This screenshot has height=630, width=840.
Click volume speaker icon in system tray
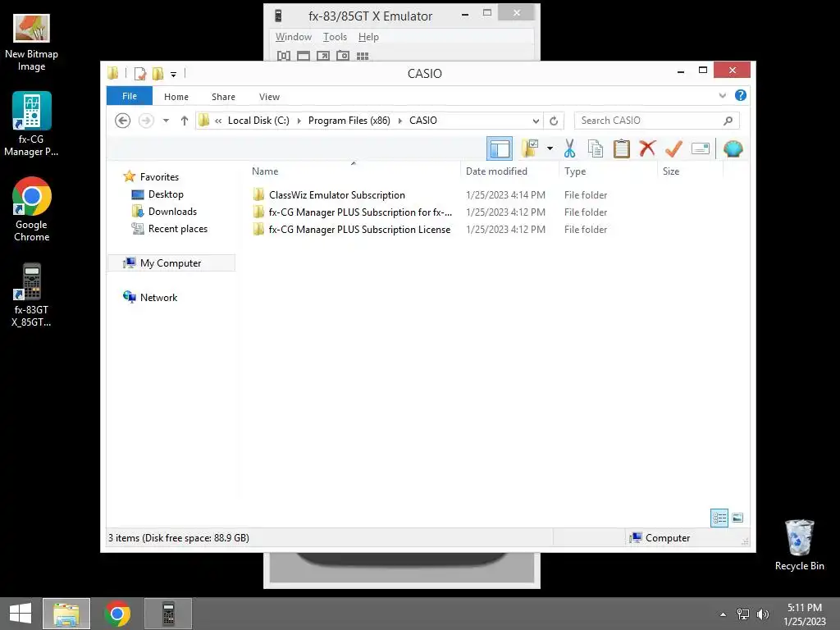pos(762,614)
